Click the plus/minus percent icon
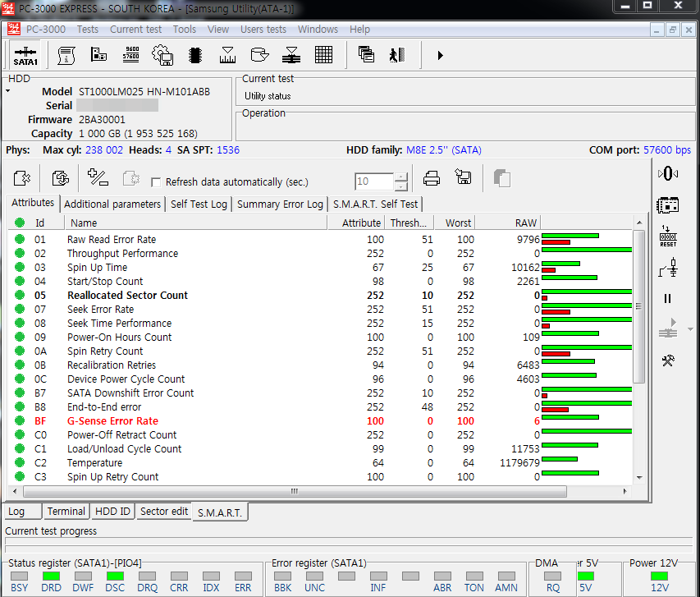Viewport: 700px width, 597px height. [x=98, y=177]
